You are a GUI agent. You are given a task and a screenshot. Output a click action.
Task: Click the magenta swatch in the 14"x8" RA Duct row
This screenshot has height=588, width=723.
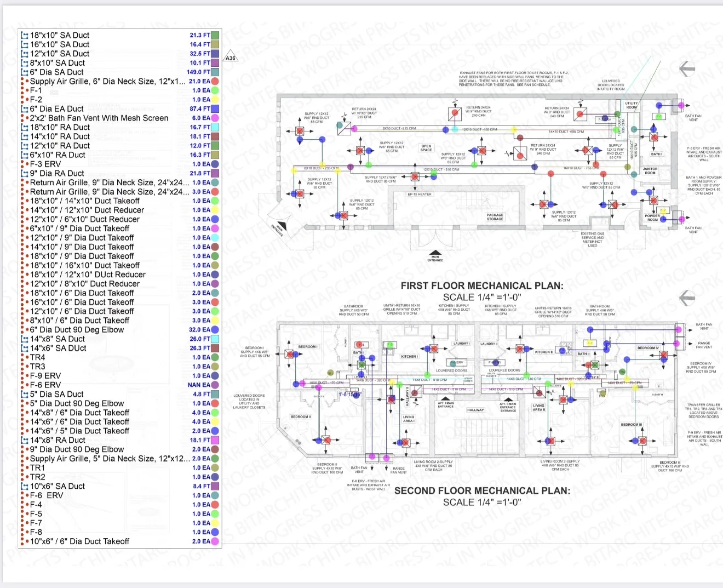[215, 440]
